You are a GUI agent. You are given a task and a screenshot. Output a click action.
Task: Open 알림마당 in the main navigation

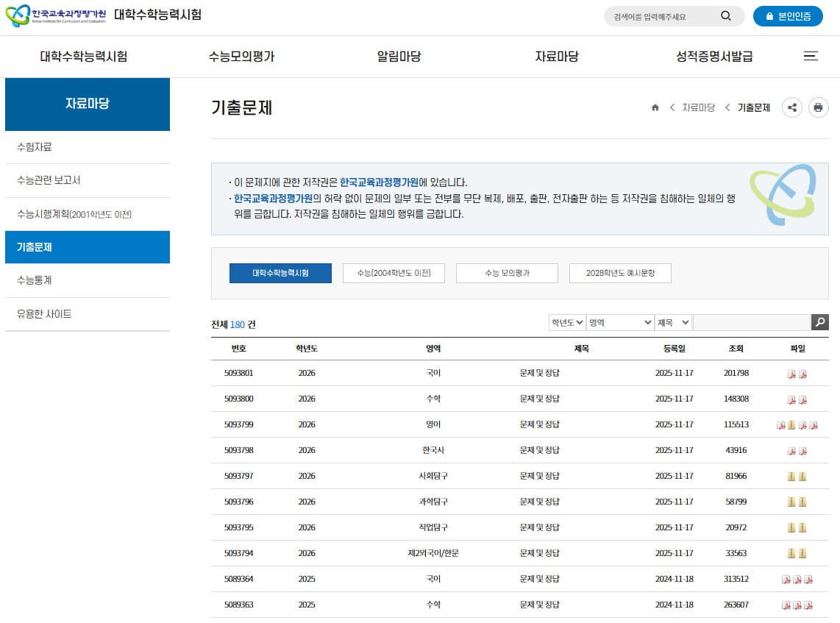tap(399, 56)
